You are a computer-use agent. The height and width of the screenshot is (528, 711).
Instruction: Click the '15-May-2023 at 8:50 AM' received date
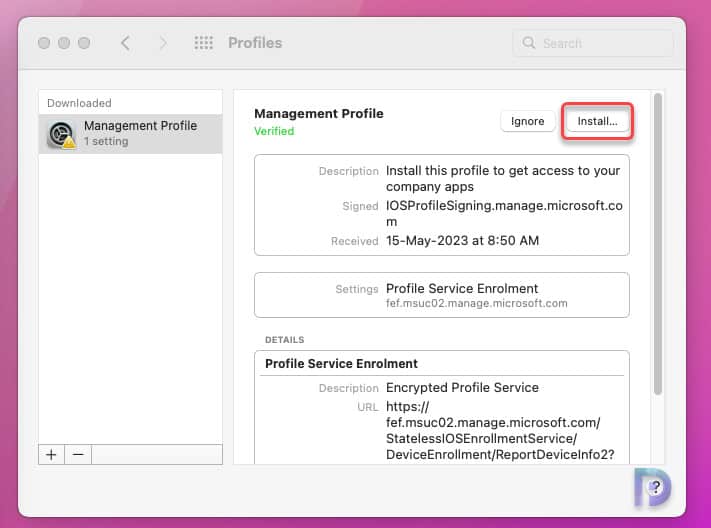tap(463, 240)
